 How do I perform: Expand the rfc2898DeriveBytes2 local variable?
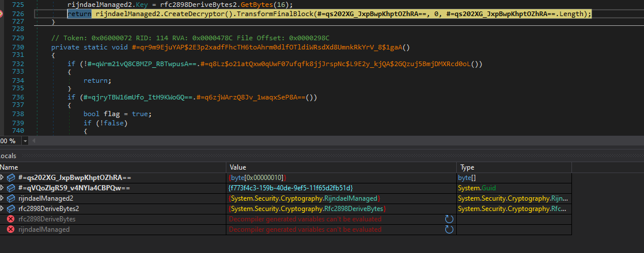click(x=2, y=209)
